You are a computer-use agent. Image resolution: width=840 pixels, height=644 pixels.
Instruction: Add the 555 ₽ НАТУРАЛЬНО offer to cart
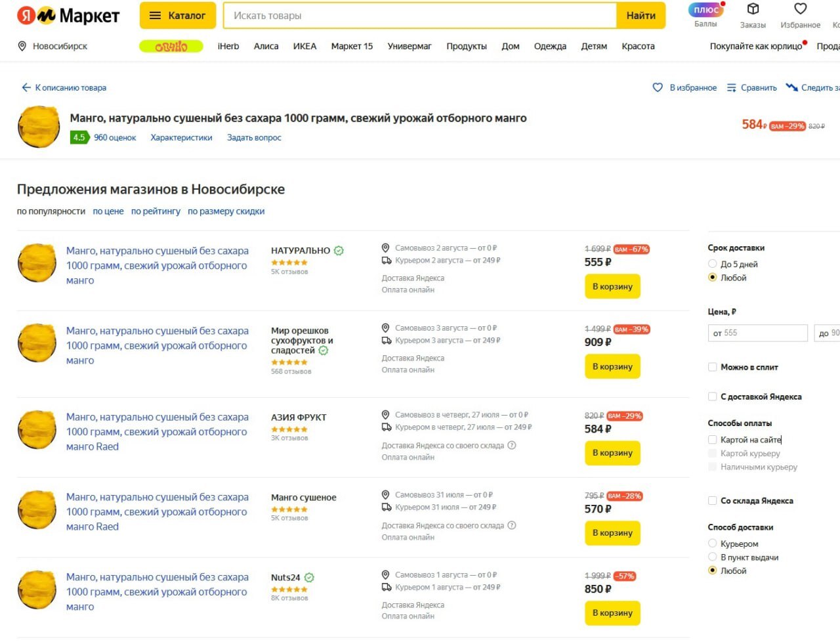tap(612, 287)
